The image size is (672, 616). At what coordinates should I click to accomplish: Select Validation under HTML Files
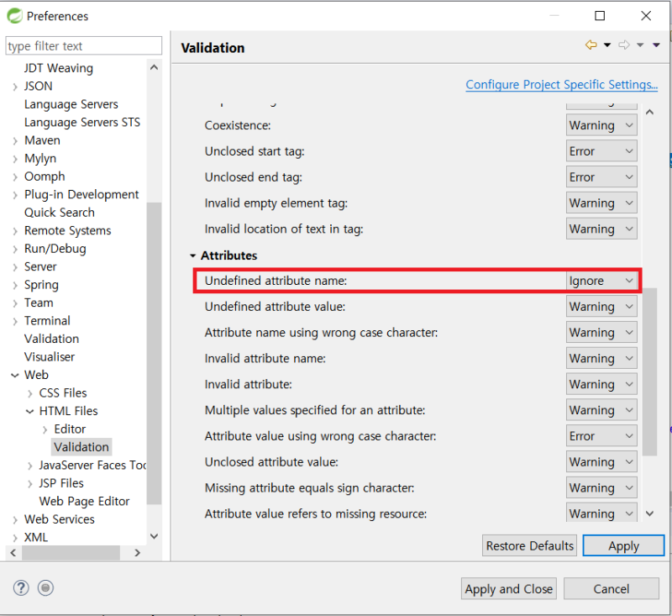click(81, 447)
